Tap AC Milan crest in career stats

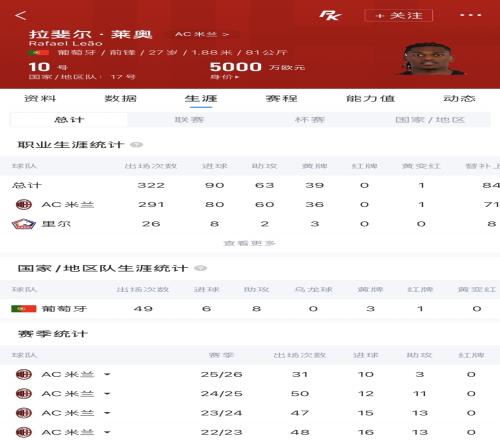pos(24,204)
